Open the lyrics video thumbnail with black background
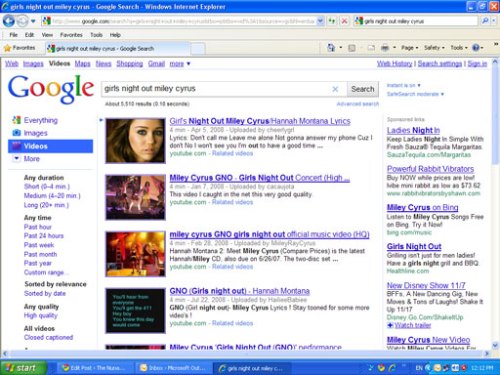The width and height of the screenshot is (500, 375). (x=135, y=311)
